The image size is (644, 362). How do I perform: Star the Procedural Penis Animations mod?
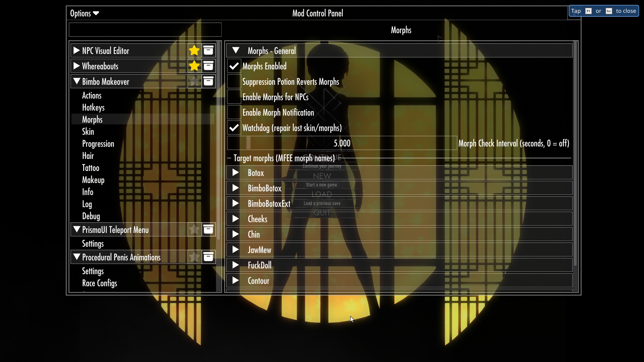tap(194, 257)
